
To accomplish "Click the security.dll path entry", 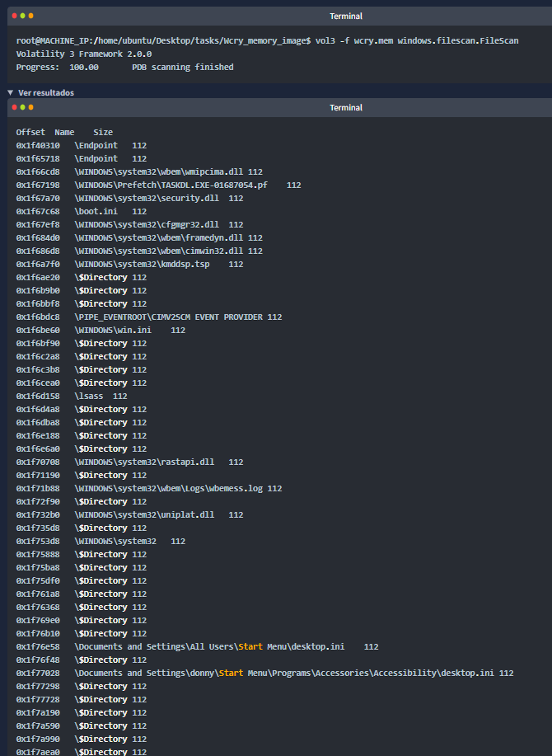I will 147,198.
